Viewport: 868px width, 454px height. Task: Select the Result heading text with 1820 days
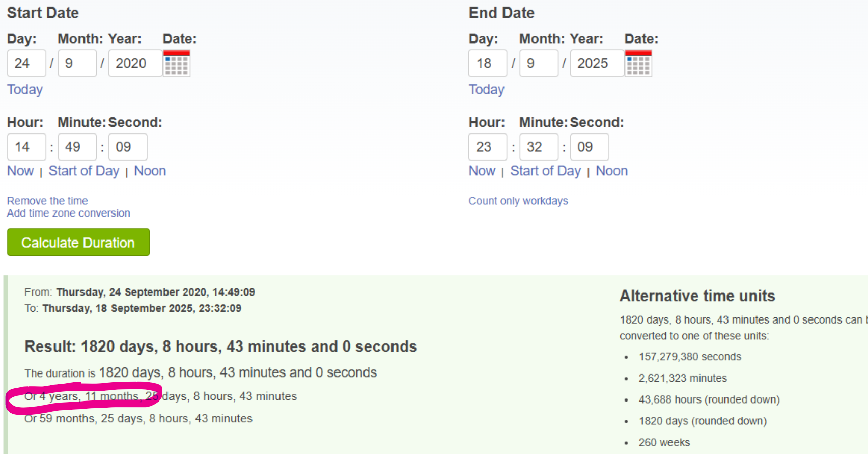click(221, 346)
